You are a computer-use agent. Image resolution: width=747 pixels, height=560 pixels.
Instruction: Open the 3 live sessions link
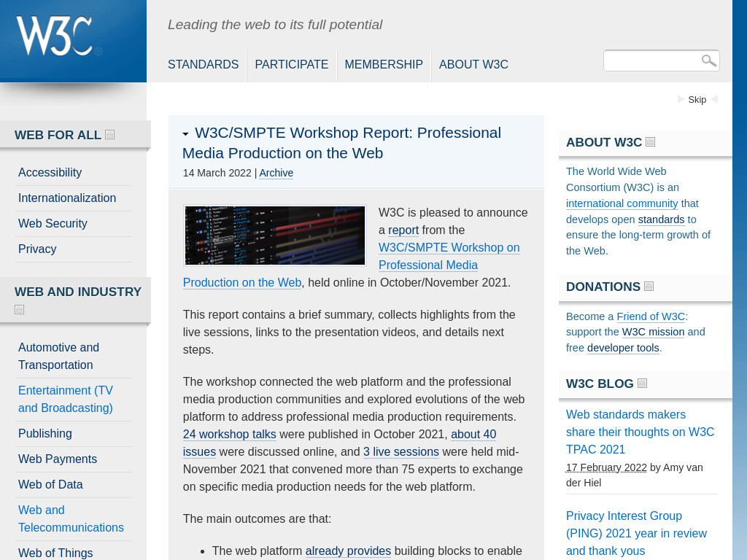(401, 452)
